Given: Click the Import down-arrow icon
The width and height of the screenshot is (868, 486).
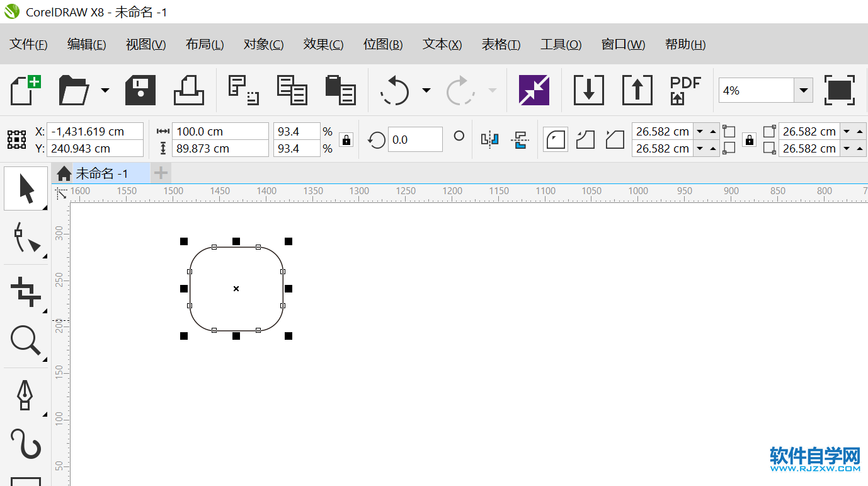Looking at the screenshot, I should [x=588, y=90].
